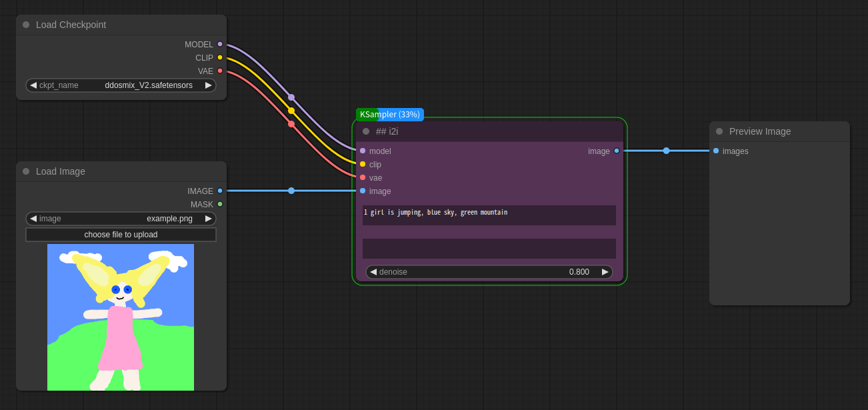Click the link midpoint dot before Preview Image
Screen dimensions: 868x410
click(666, 151)
